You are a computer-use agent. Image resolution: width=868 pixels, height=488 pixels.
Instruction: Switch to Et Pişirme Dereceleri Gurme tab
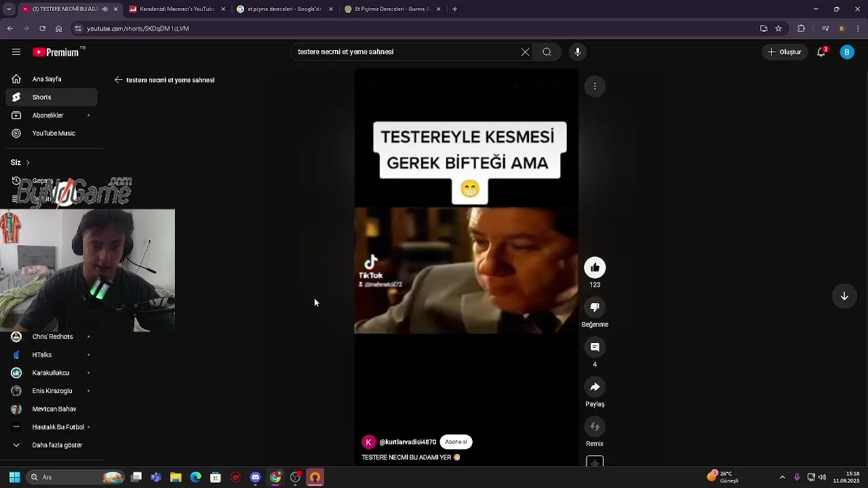(392, 9)
